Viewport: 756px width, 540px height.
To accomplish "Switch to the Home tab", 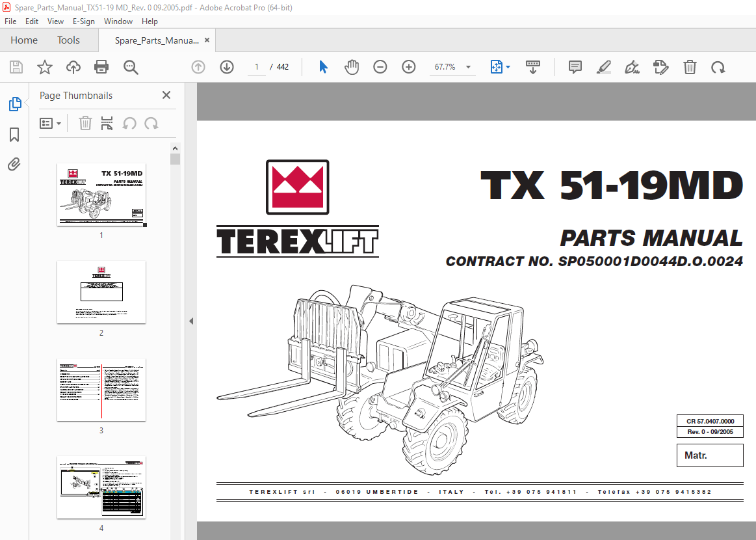I will (24, 40).
